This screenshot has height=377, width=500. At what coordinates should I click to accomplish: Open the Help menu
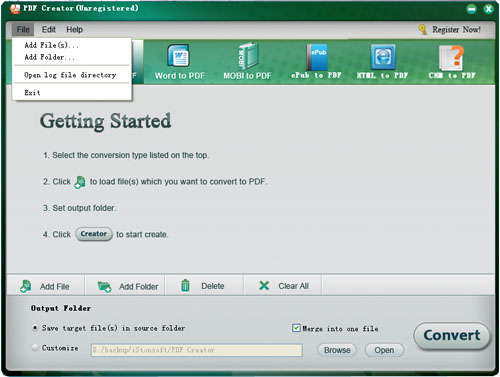(x=74, y=30)
